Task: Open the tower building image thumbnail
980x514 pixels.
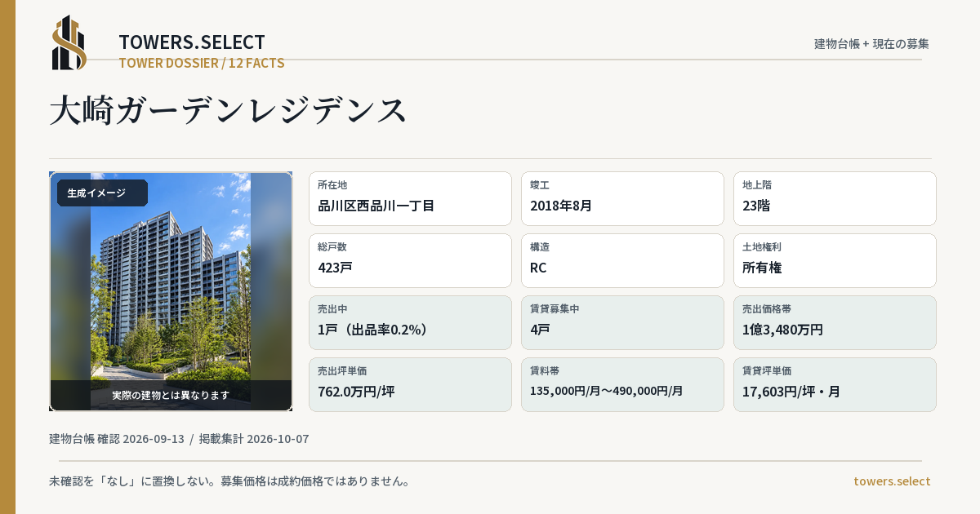Action: pos(171,291)
